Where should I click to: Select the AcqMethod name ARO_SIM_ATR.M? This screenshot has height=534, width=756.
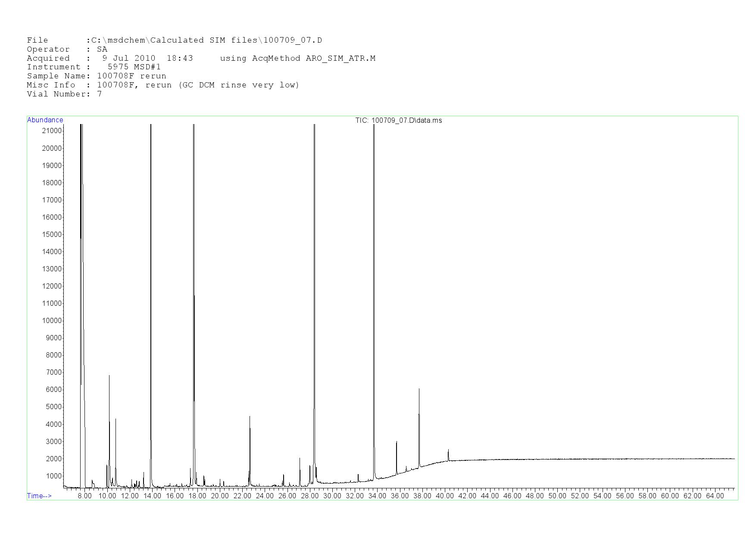341,58
